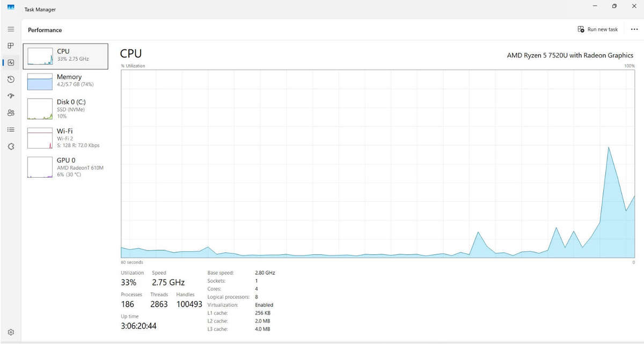Screen dimensions: 644x344
Task: Click the Disk 0 mini graph thumbnail
Action: coord(40,108)
